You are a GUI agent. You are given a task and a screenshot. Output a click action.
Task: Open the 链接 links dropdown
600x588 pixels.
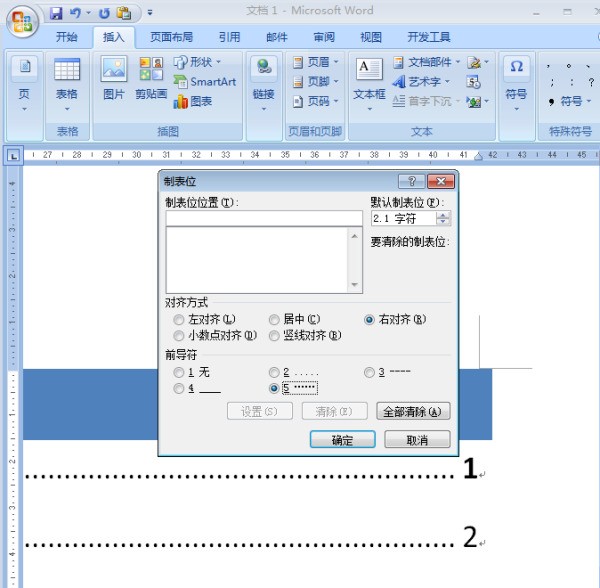tap(264, 85)
